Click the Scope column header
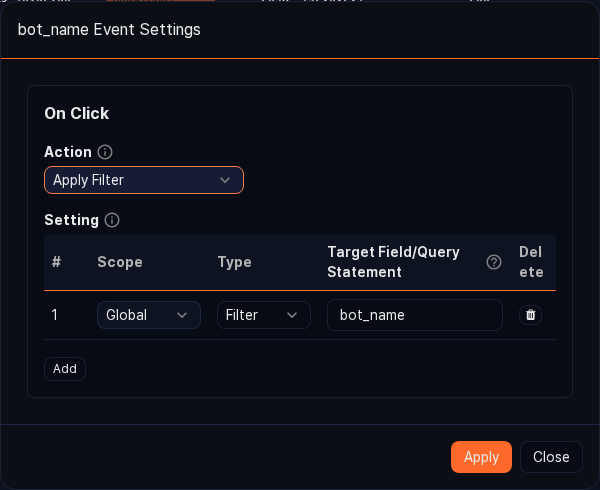The image size is (600, 490). 120,262
